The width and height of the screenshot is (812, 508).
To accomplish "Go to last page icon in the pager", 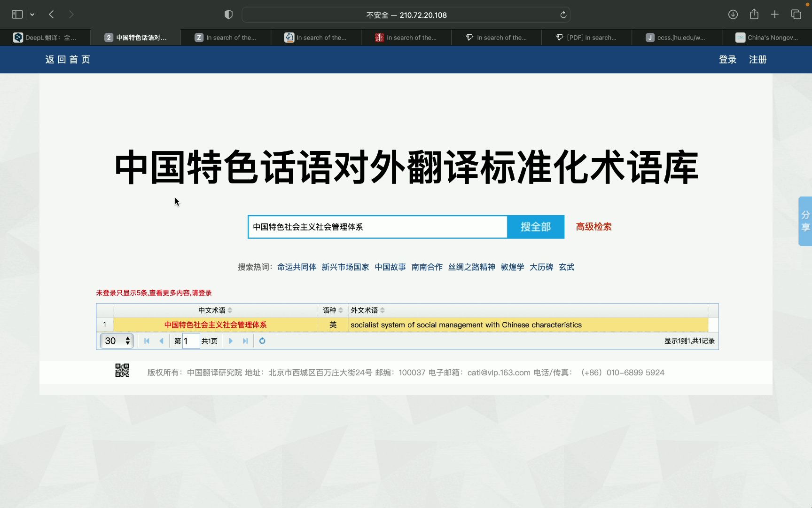I will coord(245,341).
